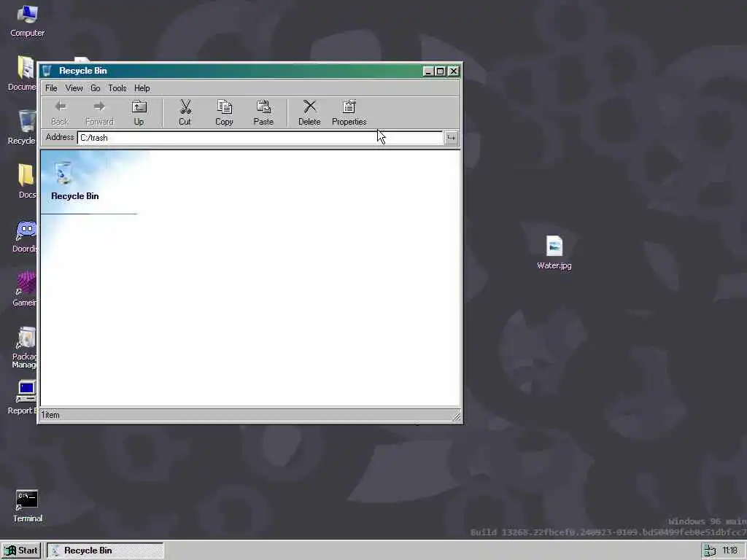
Task: Click the Start button
Action: pos(21,551)
